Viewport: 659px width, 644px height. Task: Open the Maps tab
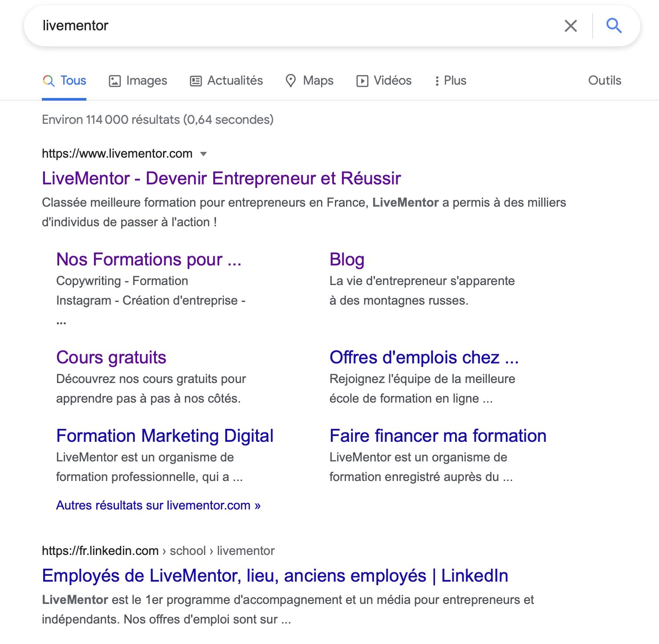point(309,81)
